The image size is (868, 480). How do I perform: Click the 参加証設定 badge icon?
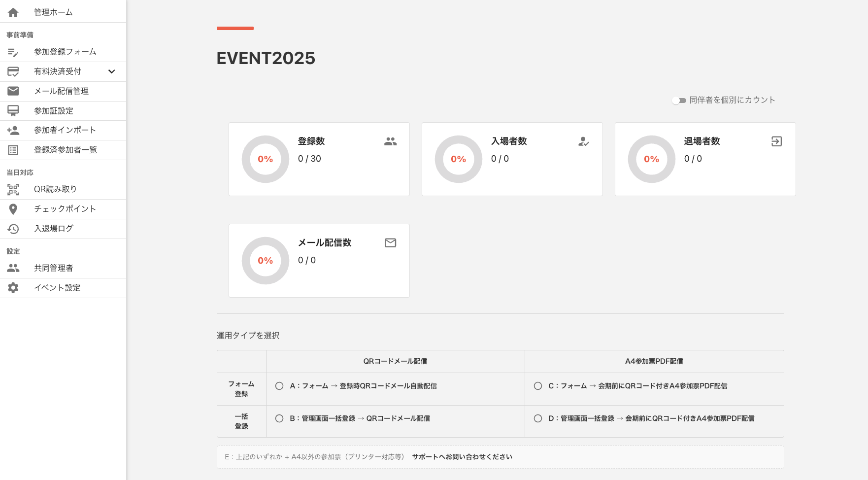[x=13, y=110]
